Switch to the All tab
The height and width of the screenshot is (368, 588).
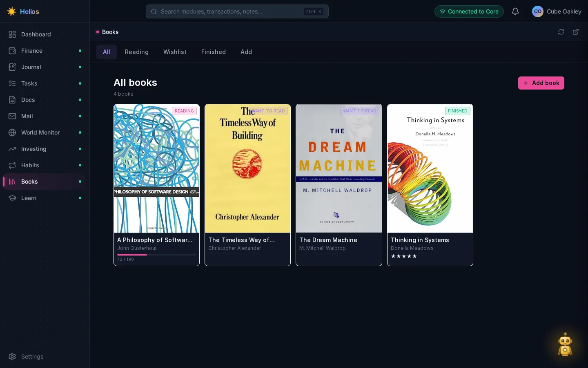[107, 52]
